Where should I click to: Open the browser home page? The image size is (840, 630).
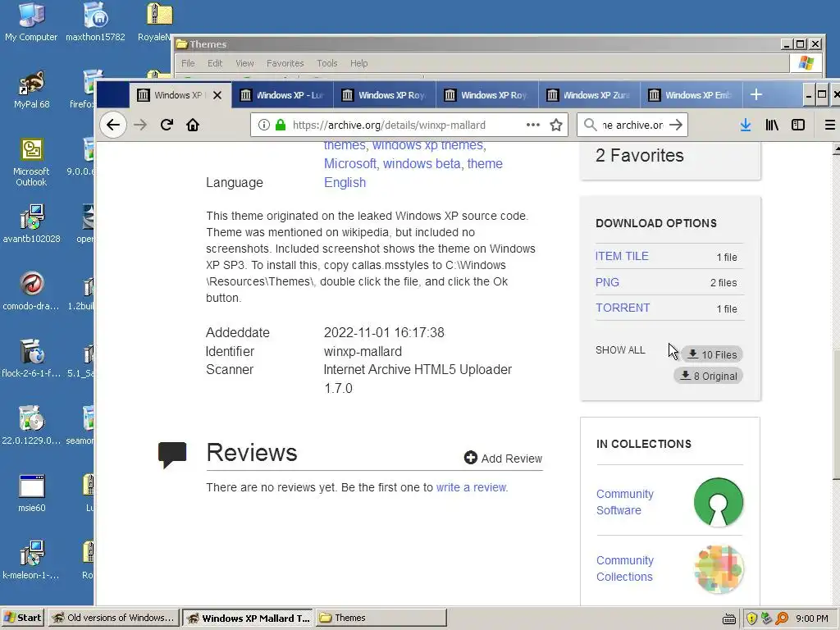point(193,125)
